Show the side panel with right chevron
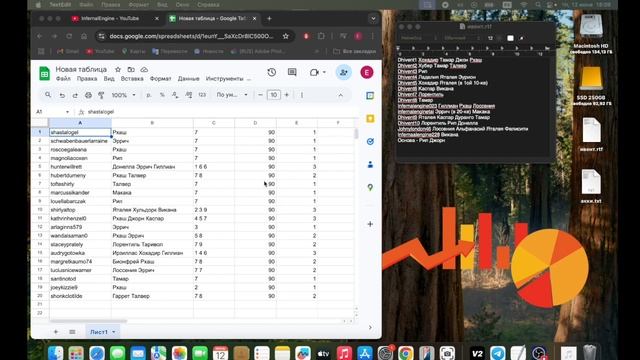Viewport: 640px width, 360px height. tap(370, 327)
